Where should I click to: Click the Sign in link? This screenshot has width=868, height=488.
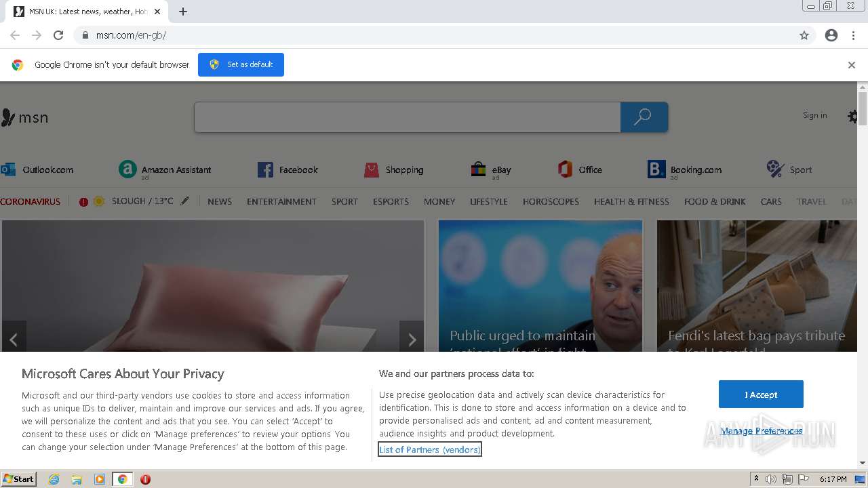pyautogui.click(x=814, y=115)
